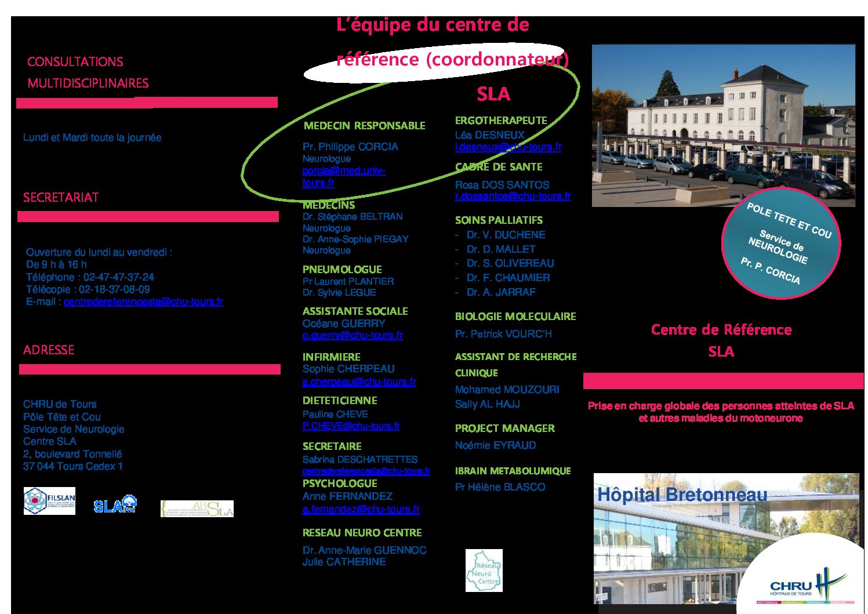
Task: Click the white hospital building photo
Action: coord(722,125)
